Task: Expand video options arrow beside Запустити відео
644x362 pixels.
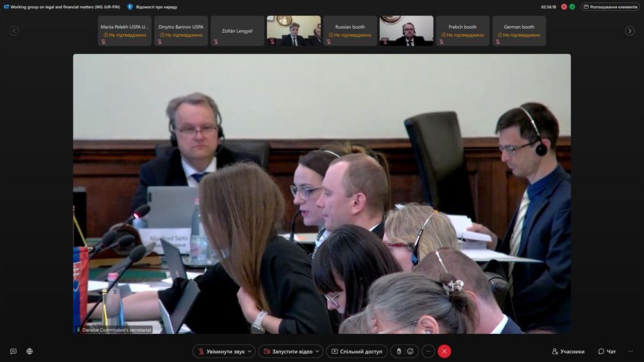Action: tap(317, 351)
